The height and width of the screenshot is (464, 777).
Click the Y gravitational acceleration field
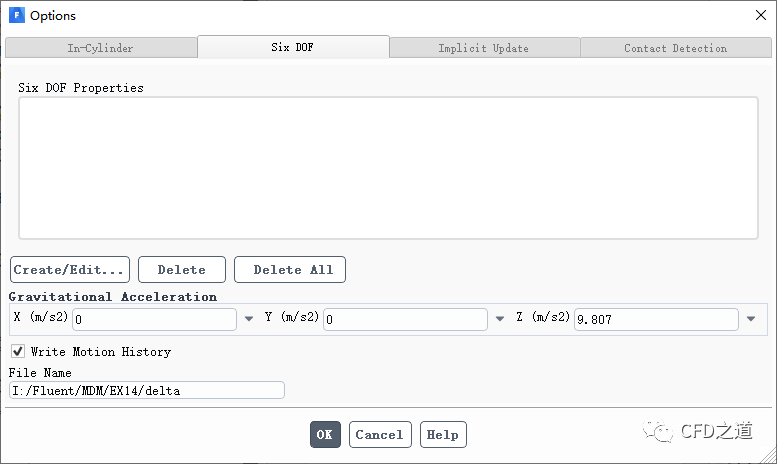(405, 319)
